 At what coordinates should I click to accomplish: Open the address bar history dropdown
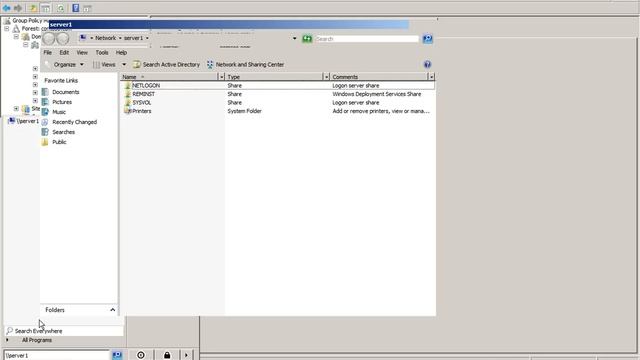point(294,39)
